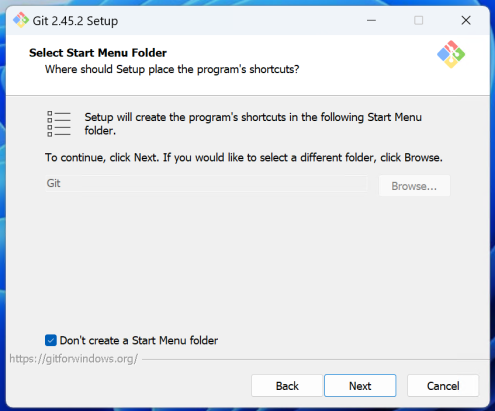Click the "Where should Setup place" subtitle
Viewport: 495px width, 411px height.
[x=172, y=69]
